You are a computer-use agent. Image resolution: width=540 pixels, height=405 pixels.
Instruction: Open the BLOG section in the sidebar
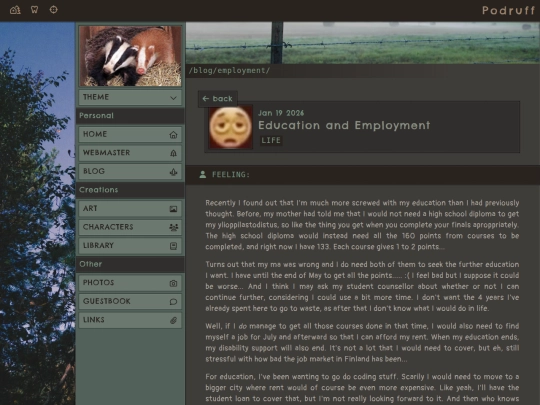pos(130,172)
